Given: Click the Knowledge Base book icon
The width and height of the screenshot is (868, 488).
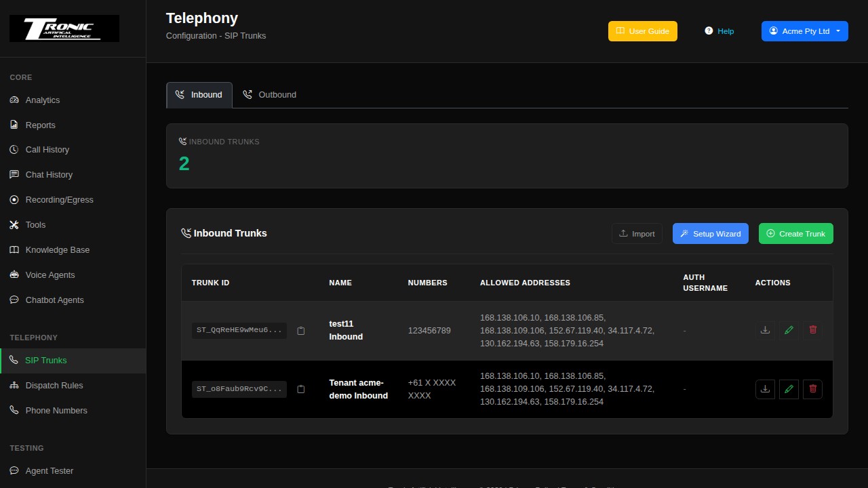Looking at the screenshot, I should pos(14,250).
